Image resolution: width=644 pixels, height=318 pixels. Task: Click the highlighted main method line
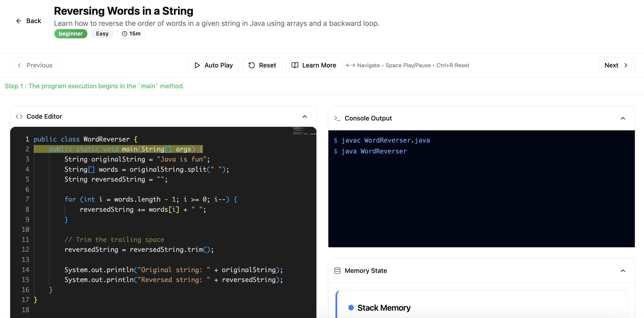(118, 149)
